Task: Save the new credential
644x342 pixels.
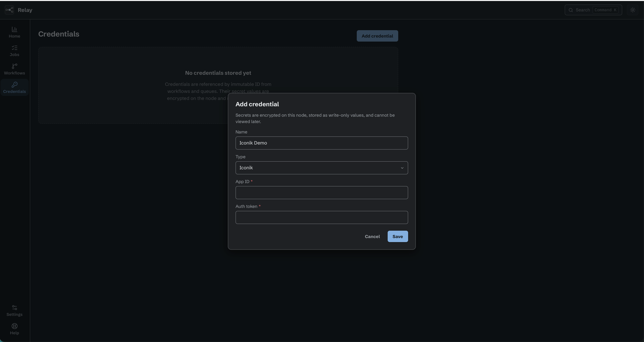Action: [x=398, y=236]
